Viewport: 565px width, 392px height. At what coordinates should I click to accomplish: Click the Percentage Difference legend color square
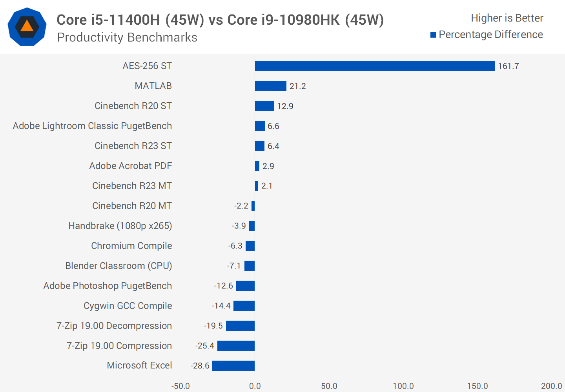coord(433,35)
